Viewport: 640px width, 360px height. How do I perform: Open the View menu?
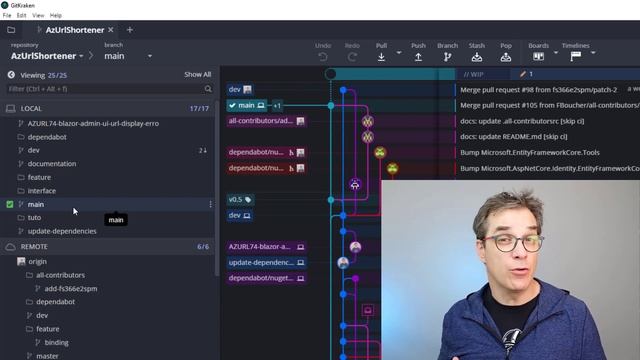point(38,15)
